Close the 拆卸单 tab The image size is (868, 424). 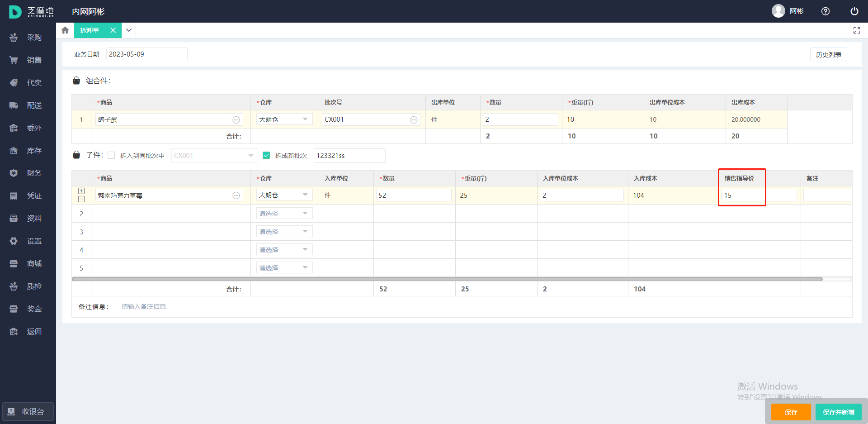click(x=113, y=30)
